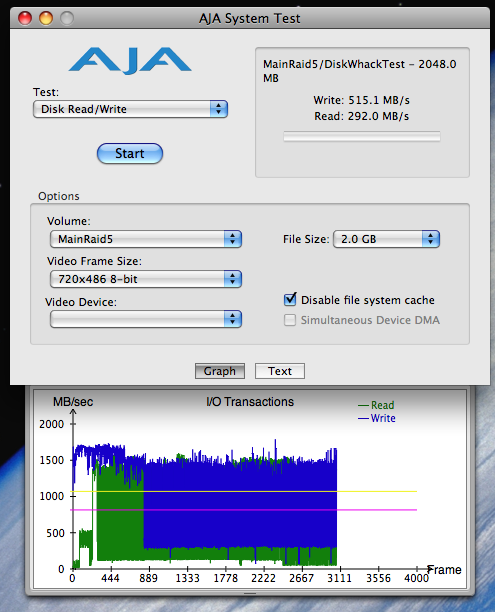Viewport: 495px width, 612px height.
Task: Minimize the AJA System Test window
Action: 46,18
